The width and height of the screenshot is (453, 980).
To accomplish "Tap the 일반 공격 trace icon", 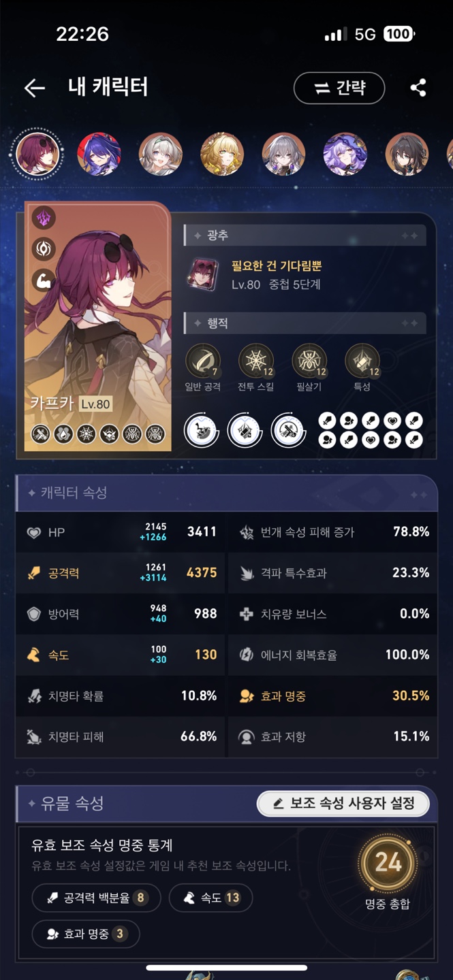I will [x=203, y=361].
